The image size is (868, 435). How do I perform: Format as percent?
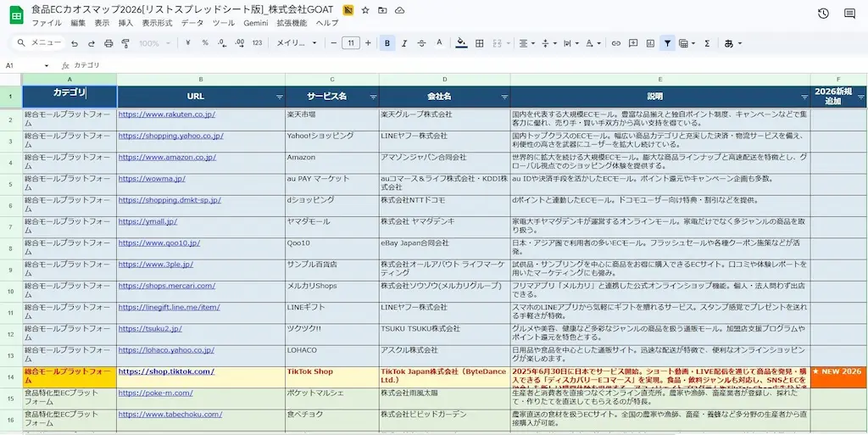[x=205, y=43]
